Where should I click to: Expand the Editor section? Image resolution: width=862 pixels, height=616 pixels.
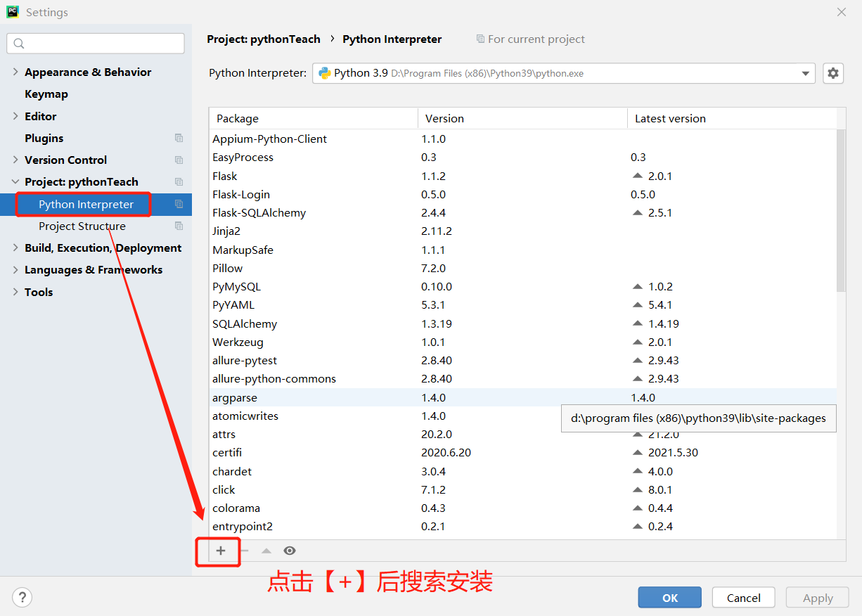point(15,116)
